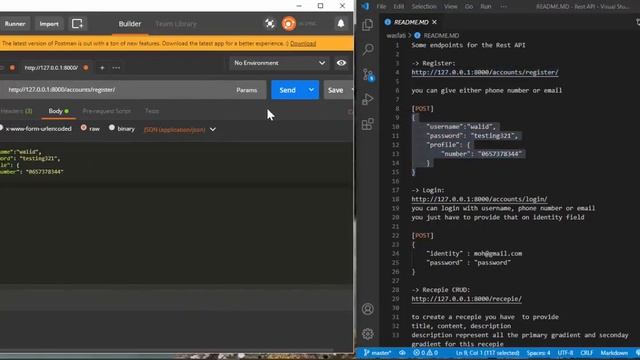Select the README.MD editor tab
Viewport: 640px width, 360px height.
410,22
